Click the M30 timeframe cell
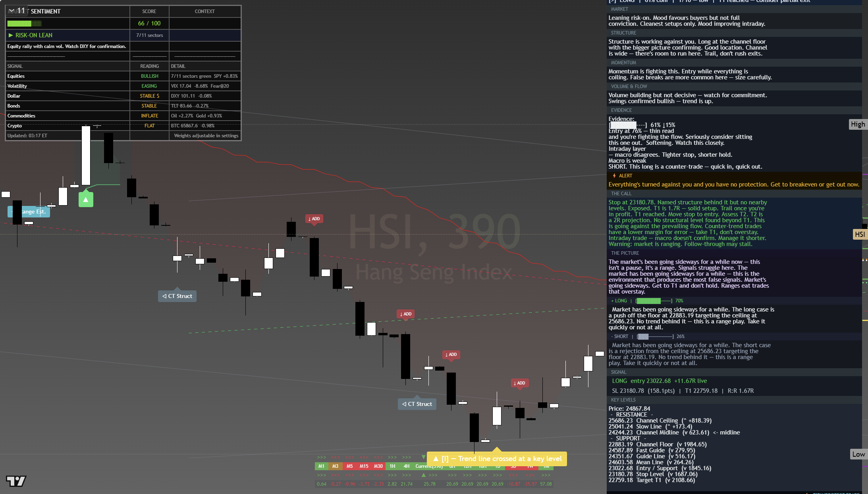The image size is (868, 494). [378, 466]
